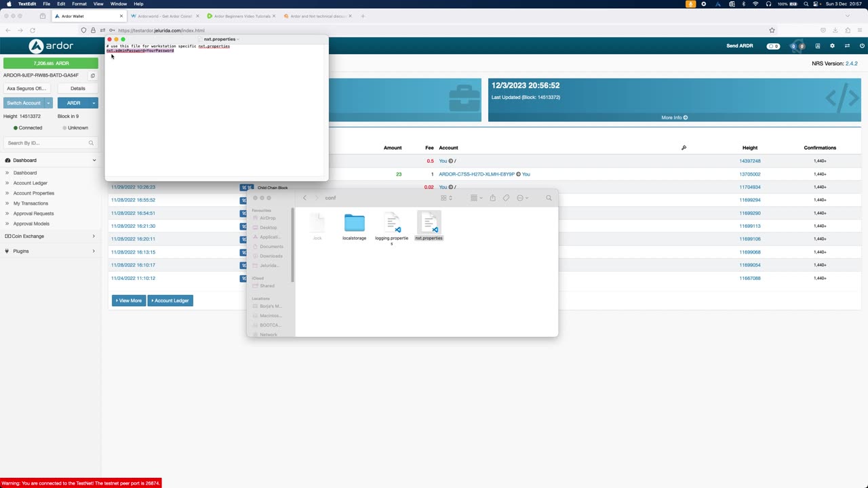Click the Send ARDR button
868x488 pixels.
pos(740,46)
